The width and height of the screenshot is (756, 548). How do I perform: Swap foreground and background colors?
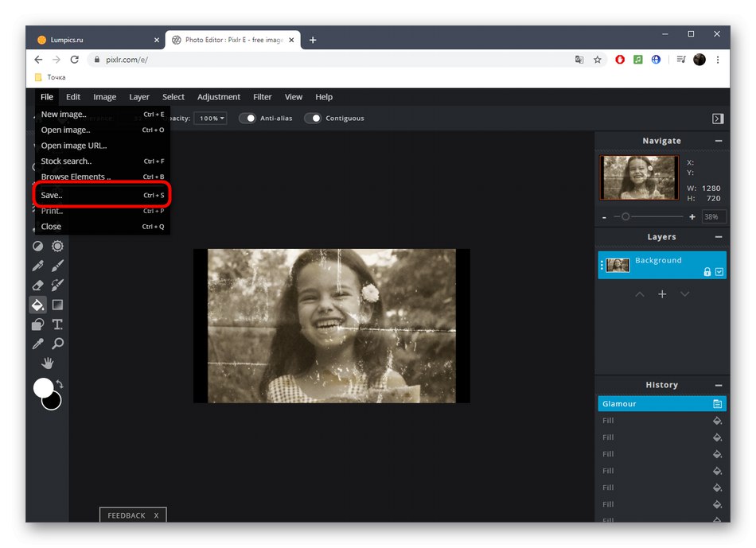[59, 384]
